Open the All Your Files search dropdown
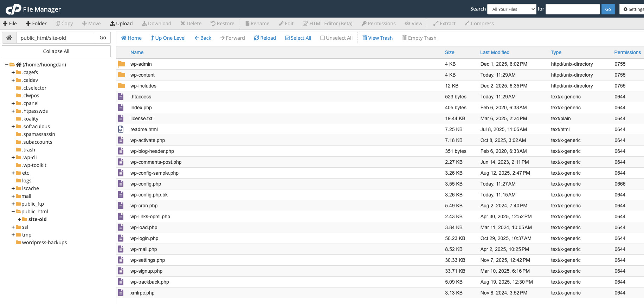This screenshot has width=644, height=304. (x=511, y=9)
